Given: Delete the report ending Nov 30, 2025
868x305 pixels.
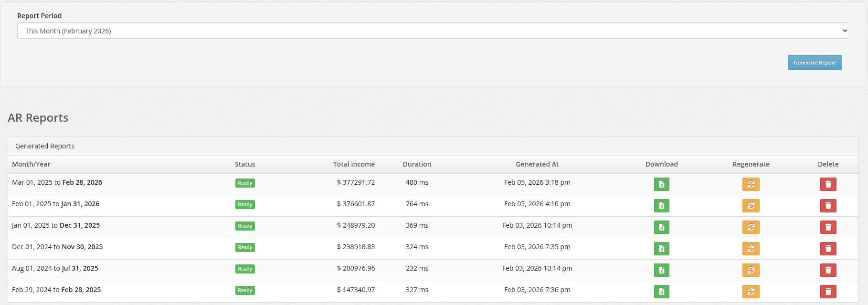Looking at the screenshot, I should pyautogui.click(x=828, y=249).
